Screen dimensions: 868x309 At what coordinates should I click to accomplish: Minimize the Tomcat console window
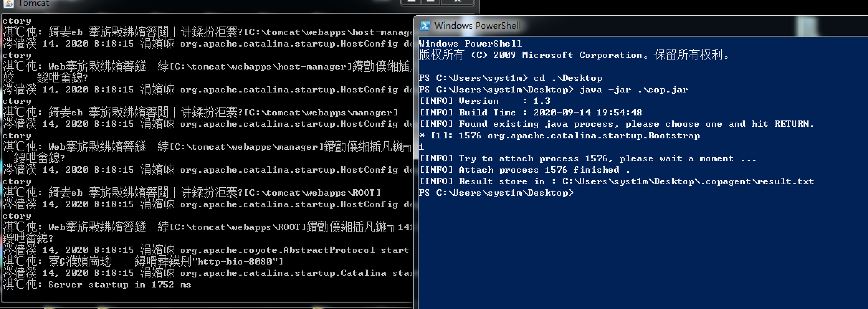[x=411, y=2]
